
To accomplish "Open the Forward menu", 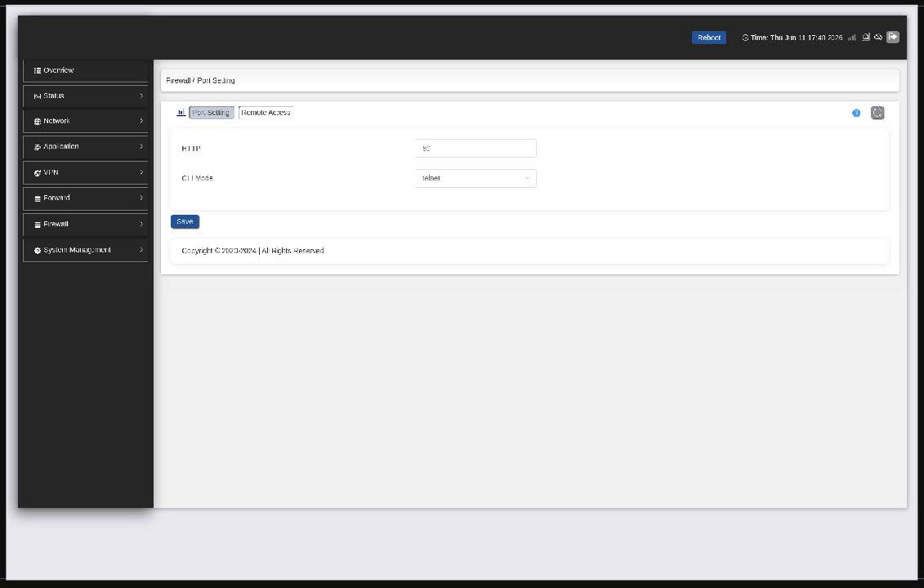I will tap(86, 198).
